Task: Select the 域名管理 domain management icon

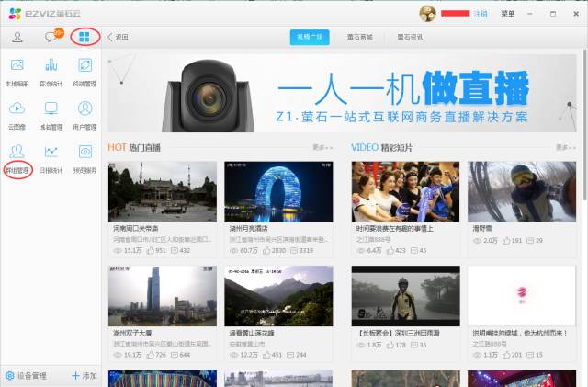Action: point(51,113)
